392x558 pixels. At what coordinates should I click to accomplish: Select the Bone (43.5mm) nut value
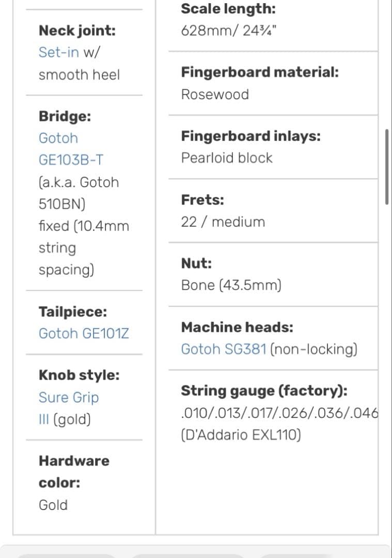click(x=231, y=285)
